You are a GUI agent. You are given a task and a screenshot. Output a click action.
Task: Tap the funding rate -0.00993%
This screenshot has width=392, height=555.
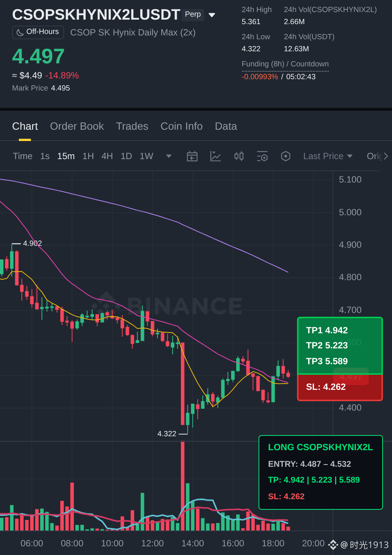pyautogui.click(x=260, y=77)
